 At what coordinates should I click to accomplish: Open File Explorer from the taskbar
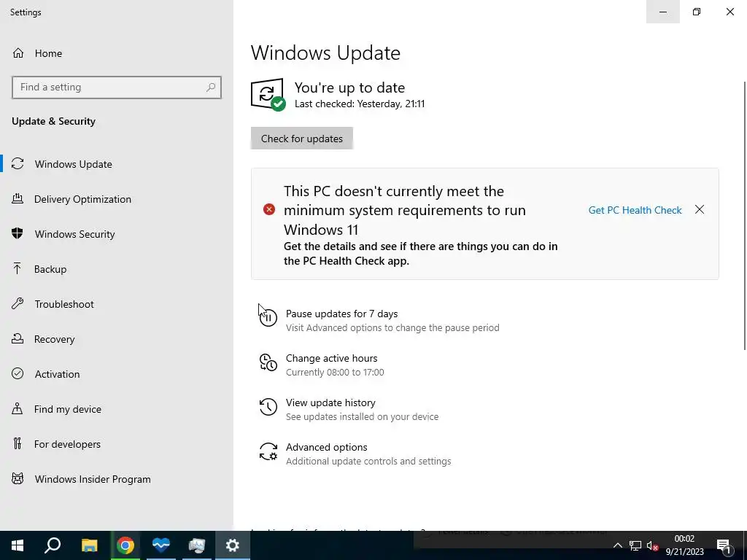click(89, 545)
